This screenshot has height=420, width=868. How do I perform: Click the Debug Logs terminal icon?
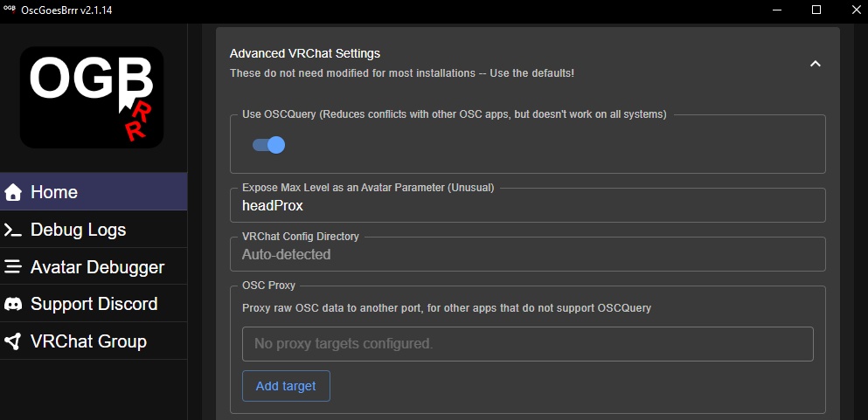pos(13,230)
